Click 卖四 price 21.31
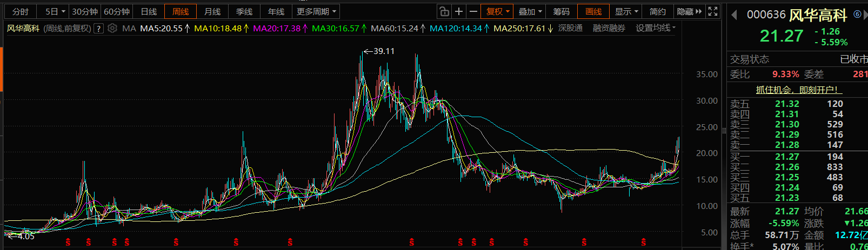Viewport: 868px width, 250px height. 786,114
